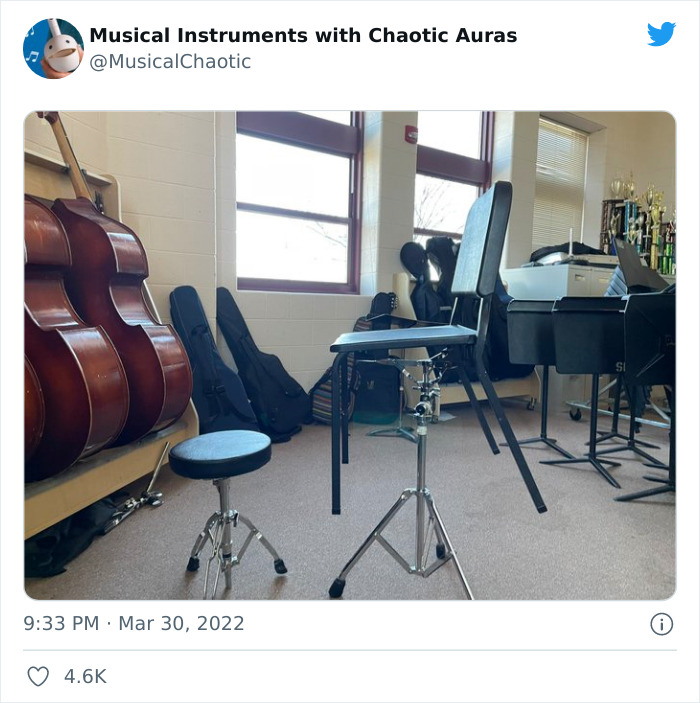Click the chair's upright backrest
This screenshot has width=700, height=703.
pos(482,239)
